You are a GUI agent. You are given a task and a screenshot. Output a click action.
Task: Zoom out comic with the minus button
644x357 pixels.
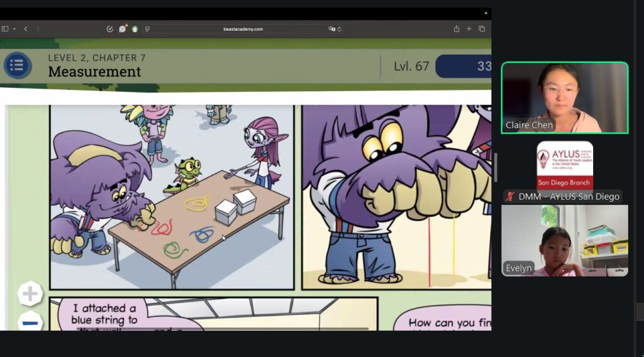click(30, 322)
